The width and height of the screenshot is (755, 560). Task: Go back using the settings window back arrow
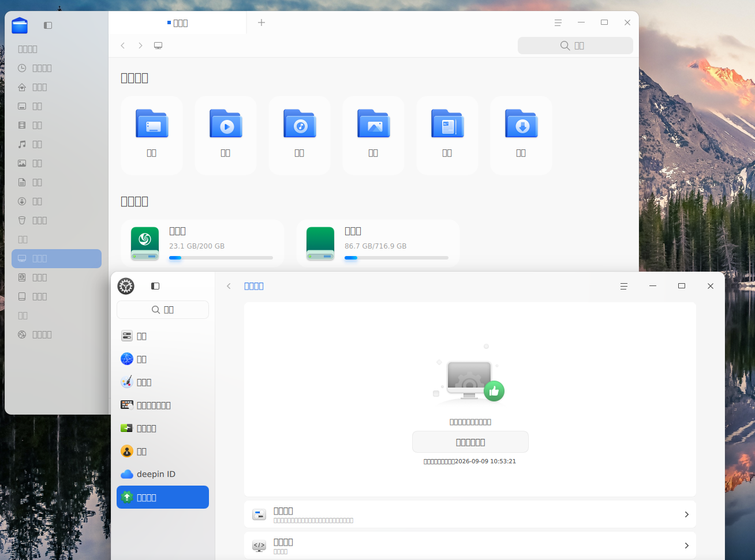click(x=229, y=286)
